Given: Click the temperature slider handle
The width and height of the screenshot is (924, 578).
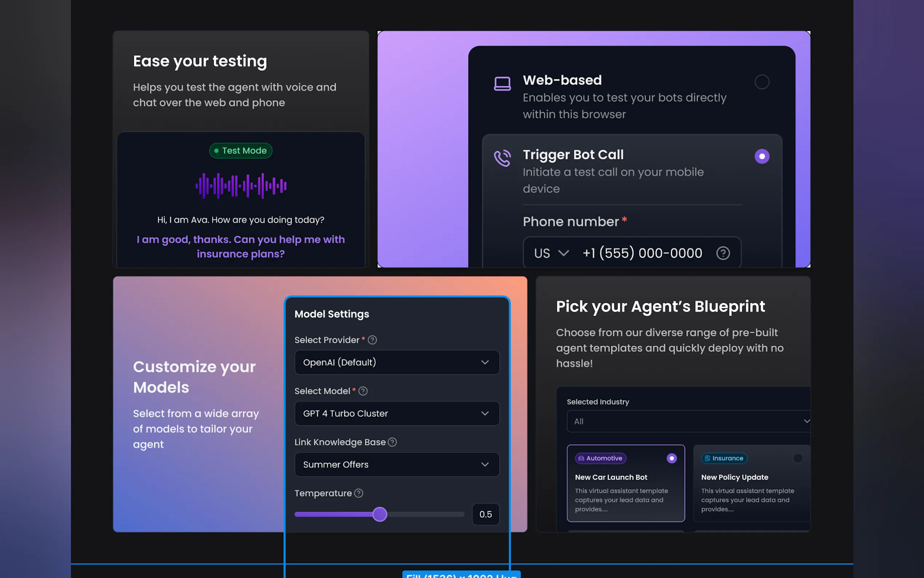Looking at the screenshot, I should click(x=380, y=515).
